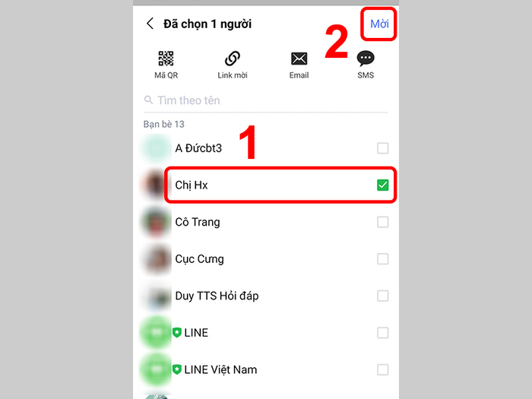This screenshot has height=399, width=532.
Task: Focus the Tìm theo tên search field
Action: pyautogui.click(x=266, y=100)
